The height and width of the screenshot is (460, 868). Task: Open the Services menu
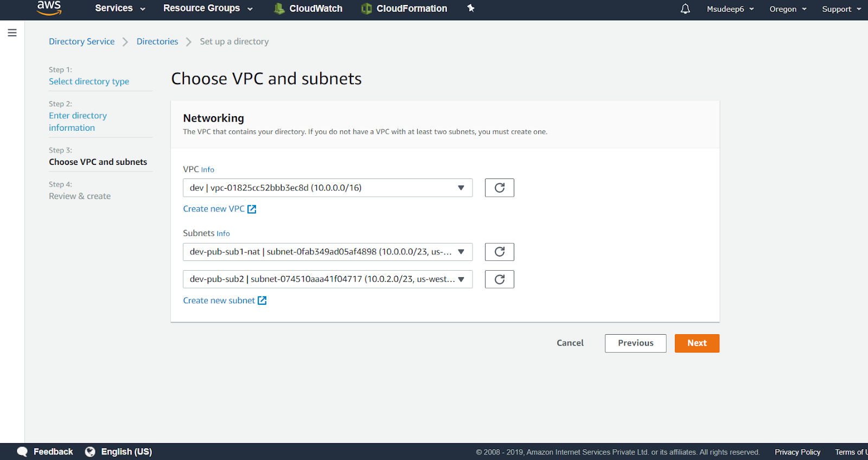(120, 8)
